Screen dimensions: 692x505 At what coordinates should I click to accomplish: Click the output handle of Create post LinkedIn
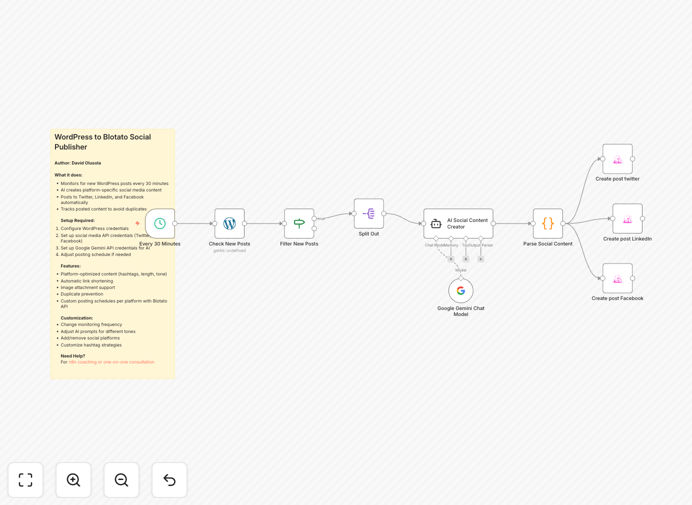tap(643, 219)
